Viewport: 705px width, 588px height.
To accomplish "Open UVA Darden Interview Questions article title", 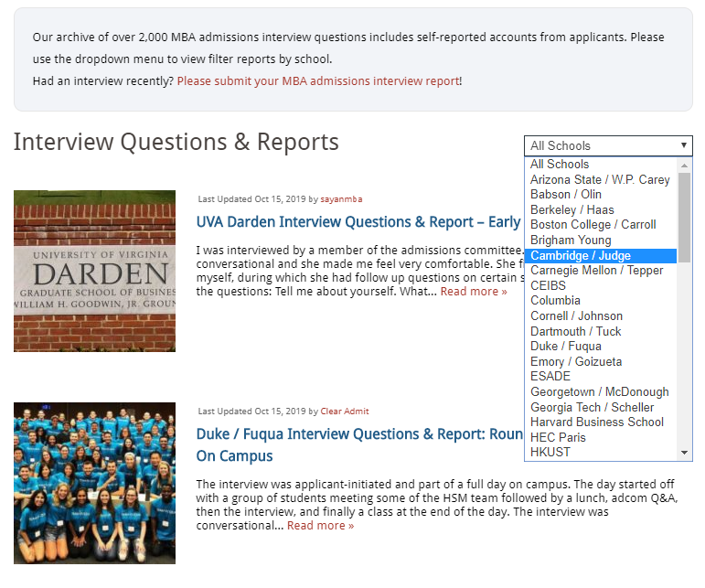I will click(x=358, y=222).
